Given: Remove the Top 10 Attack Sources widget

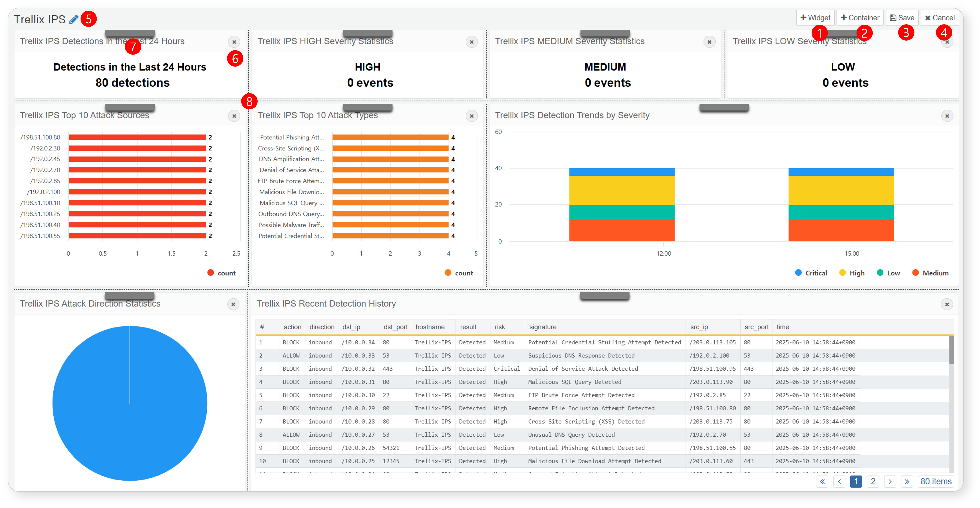Looking at the screenshot, I should click(234, 116).
